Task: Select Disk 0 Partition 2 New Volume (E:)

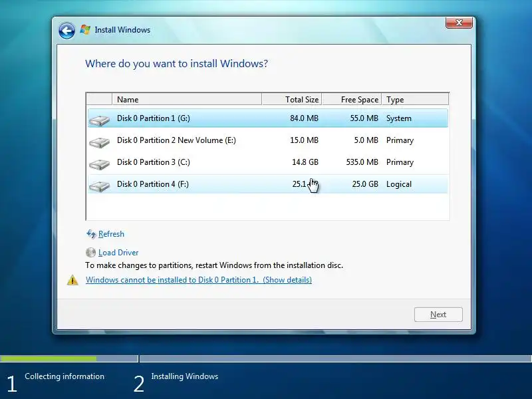Action: coord(268,140)
